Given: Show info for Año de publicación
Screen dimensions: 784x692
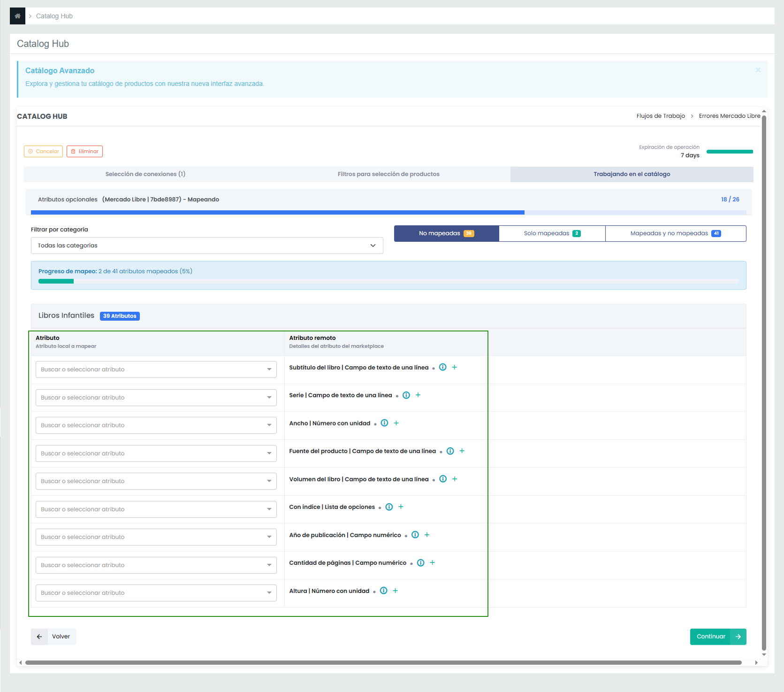Looking at the screenshot, I should coord(415,535).
